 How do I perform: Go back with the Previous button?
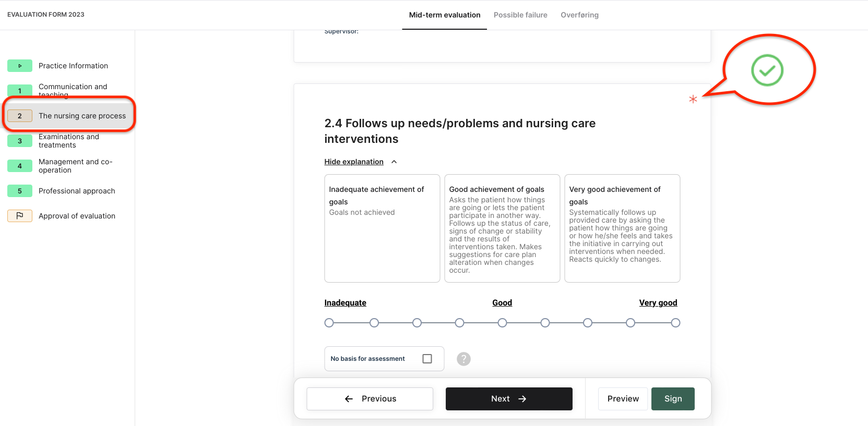click(x=370, y=399)
